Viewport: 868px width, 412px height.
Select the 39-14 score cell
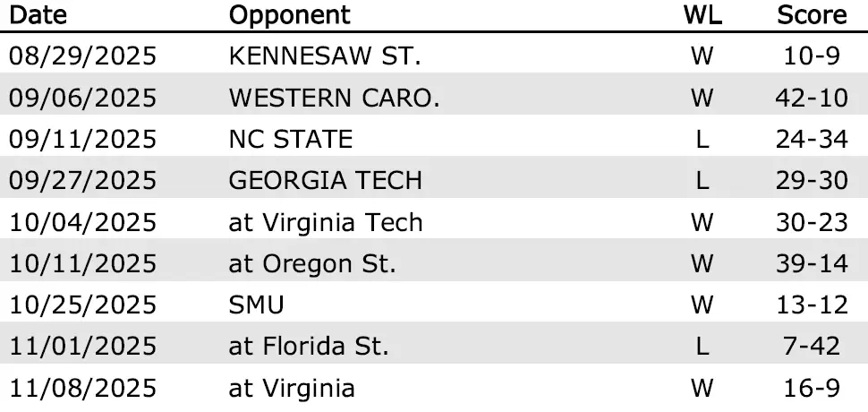(812, 263)
